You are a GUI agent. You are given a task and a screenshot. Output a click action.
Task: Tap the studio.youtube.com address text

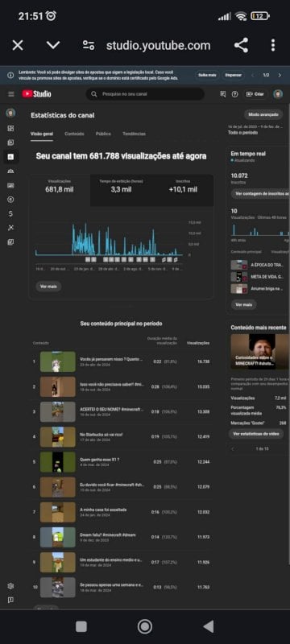(158, 45)
